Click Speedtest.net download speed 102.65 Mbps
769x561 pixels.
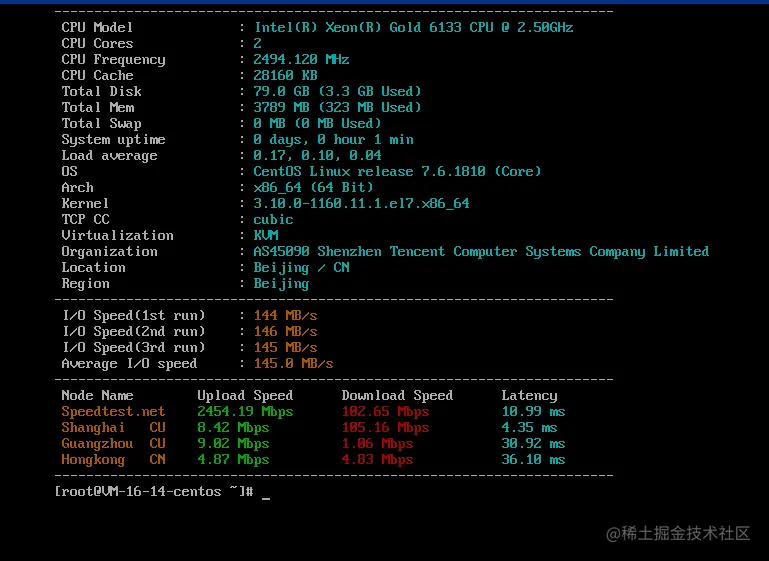pyautogui.click(x=385, y=411)
